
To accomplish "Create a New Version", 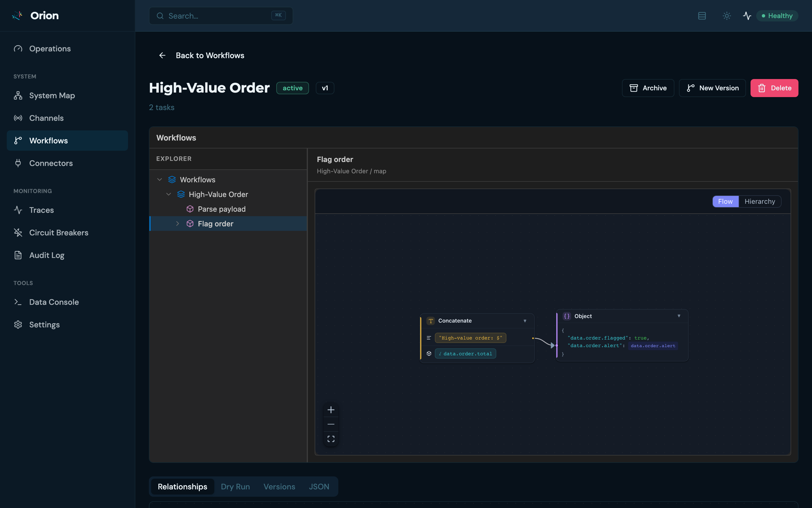I will coord(712,88).
